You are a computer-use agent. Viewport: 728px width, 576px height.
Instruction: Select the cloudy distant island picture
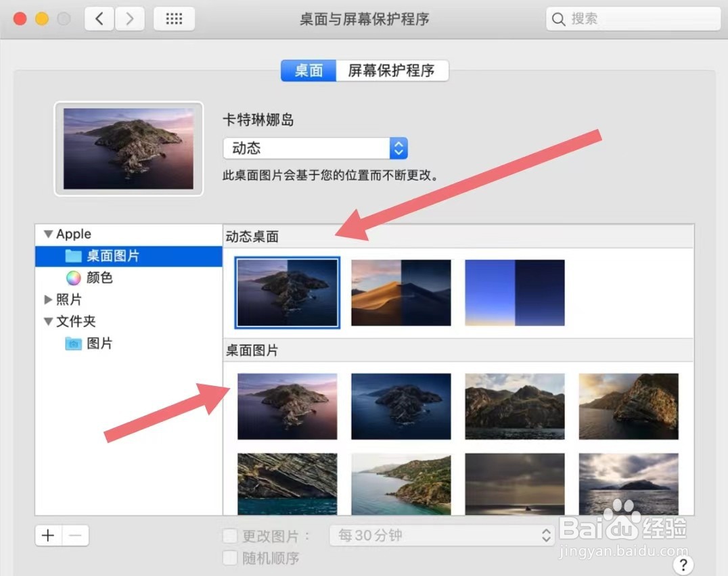(x=629, y=484)
